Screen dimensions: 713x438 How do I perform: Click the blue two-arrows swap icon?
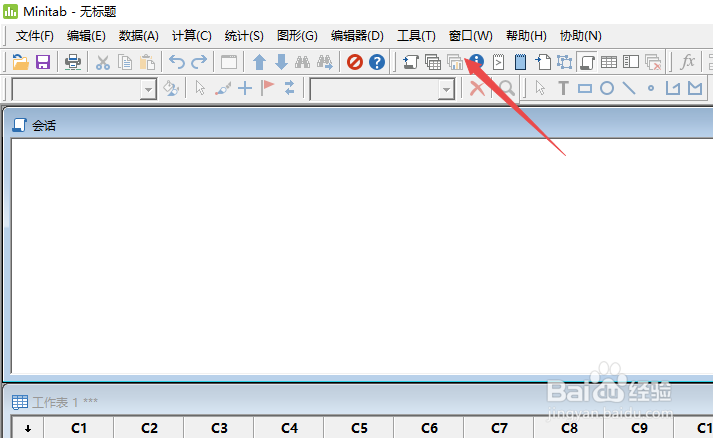tap(290, 88)
